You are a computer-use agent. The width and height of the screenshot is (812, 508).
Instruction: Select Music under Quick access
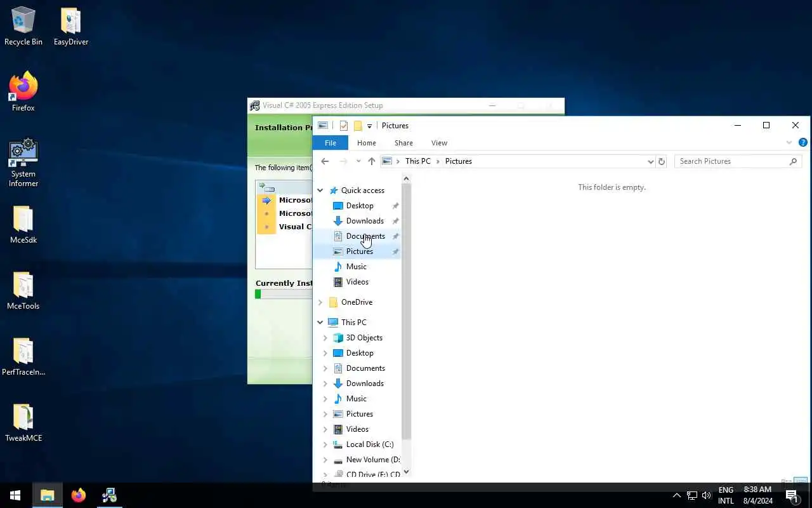[x=357, y=267]
